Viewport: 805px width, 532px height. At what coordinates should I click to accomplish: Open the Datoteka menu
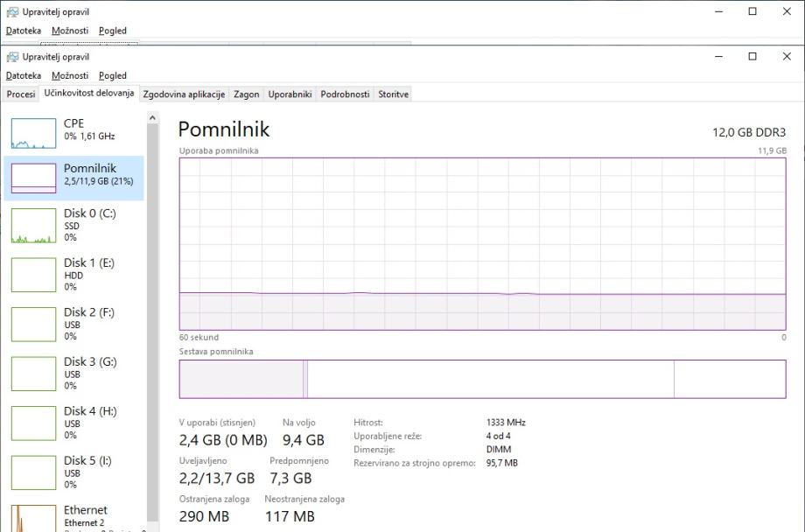coord(24,75)
